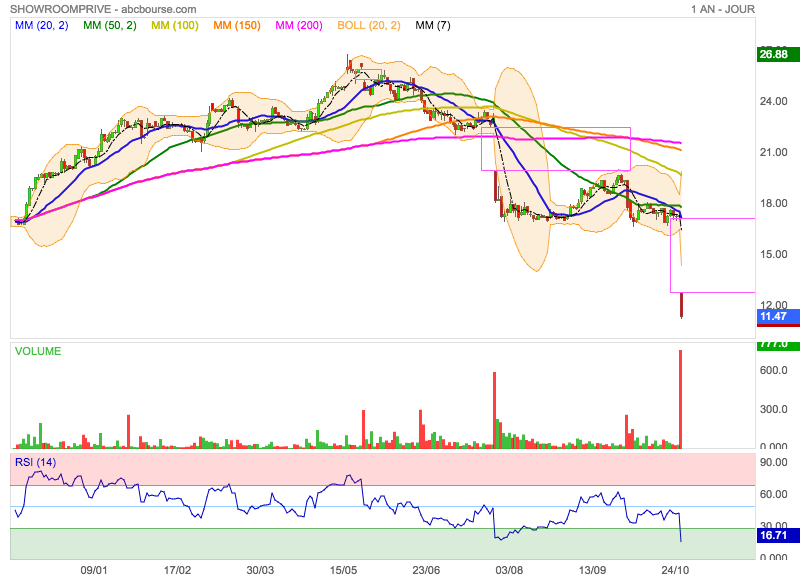Click the 24/10 date axis label
This screenshot has width=800, height=580.
pos(675,570)
